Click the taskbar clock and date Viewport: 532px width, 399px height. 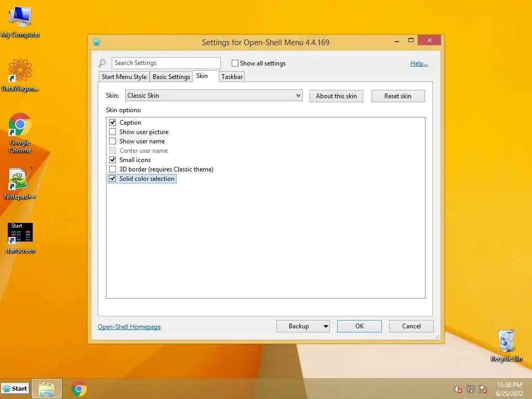click(x=509, y=389)
